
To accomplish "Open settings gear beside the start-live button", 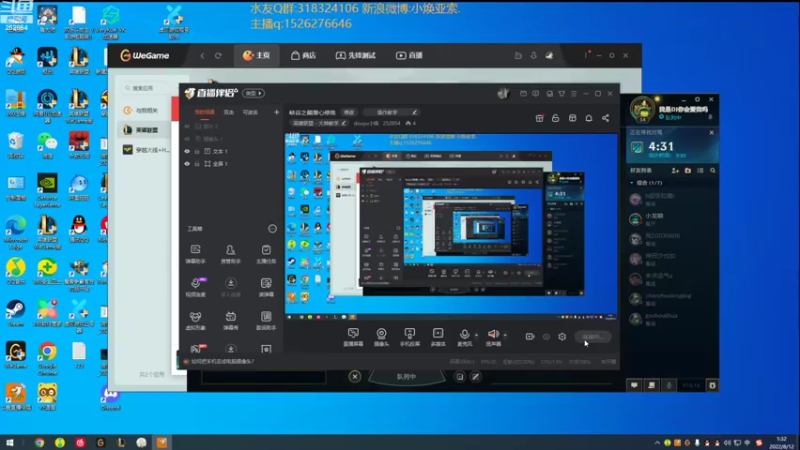I will tap(562, 337).
